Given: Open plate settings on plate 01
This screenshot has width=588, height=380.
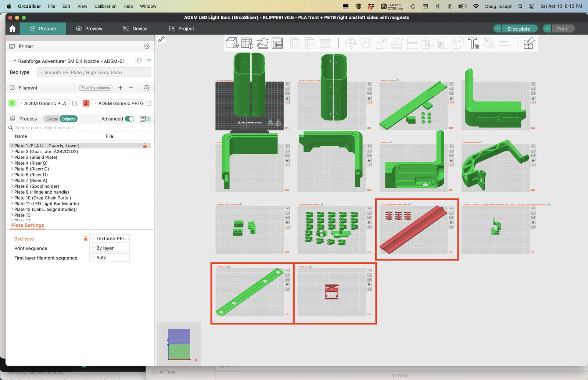Looking at the screenshot, I should pyautogui.click(x=287, y=103).
